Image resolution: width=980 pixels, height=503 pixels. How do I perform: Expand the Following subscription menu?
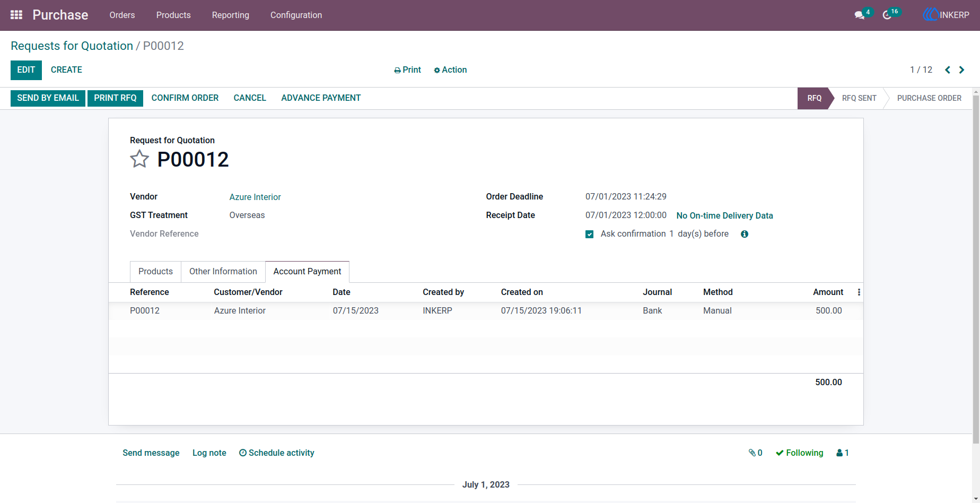coord(799,453)
